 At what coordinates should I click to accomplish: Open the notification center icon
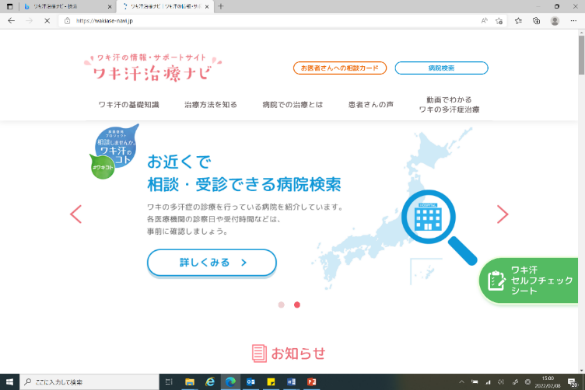click(572, 382)
